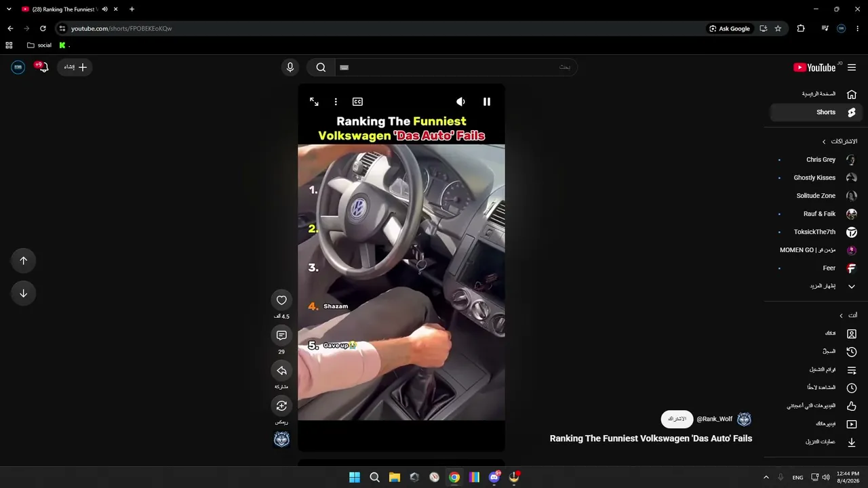Open the social bookmarks folder
The width and height of the screenshot is (868, 488).
pyautogui.click(x=39, y=45)
